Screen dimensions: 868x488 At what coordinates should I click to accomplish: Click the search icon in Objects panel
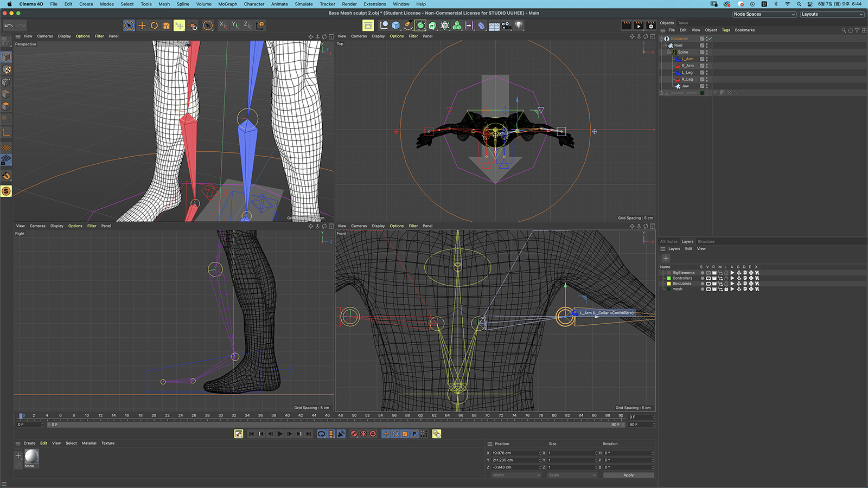coord(844,30)
